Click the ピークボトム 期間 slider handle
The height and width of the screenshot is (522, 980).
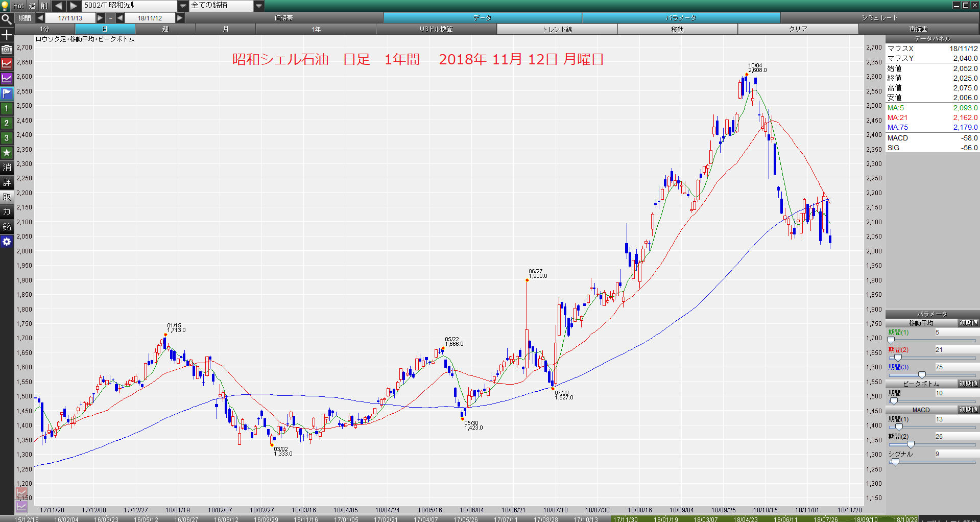pyautogui.click(x=893, y=401)
